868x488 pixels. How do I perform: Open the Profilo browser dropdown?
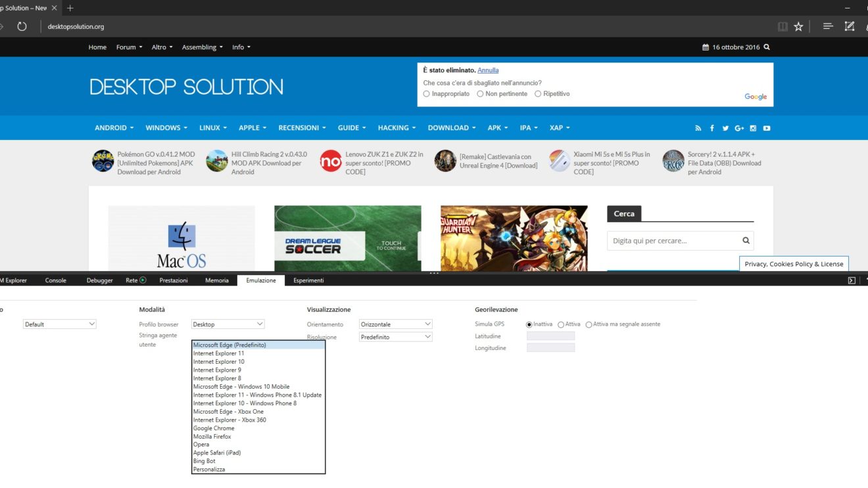tap(228, 324)
